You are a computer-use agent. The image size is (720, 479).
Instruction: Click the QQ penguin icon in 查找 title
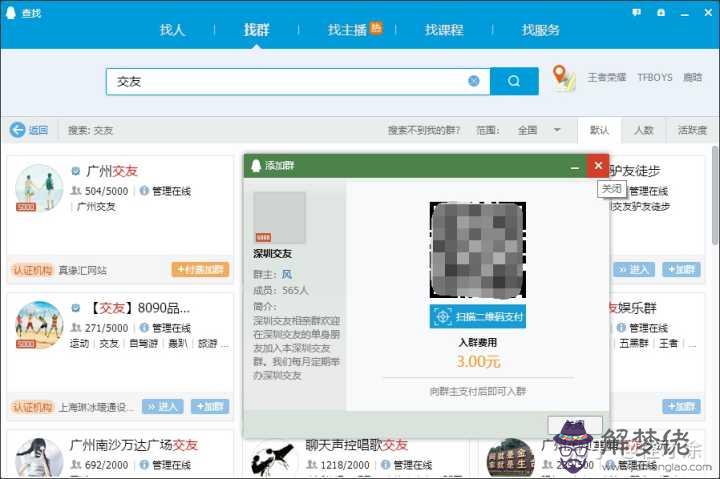[11, 12]
